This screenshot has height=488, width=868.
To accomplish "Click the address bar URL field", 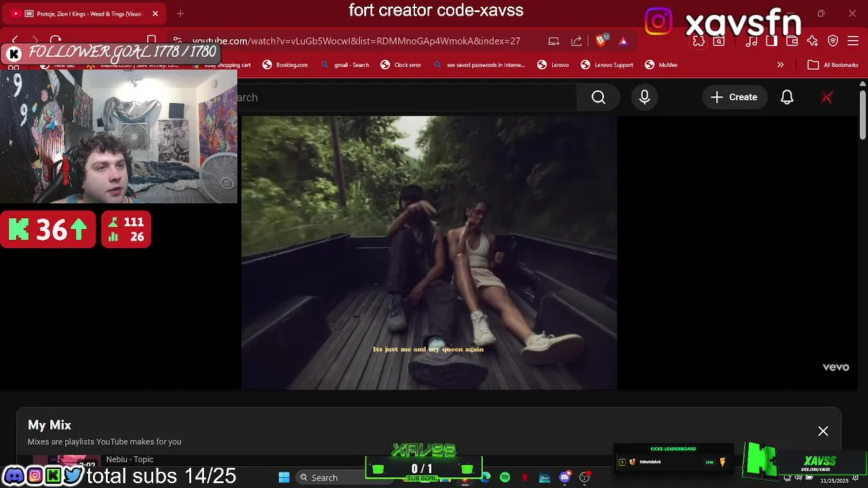I will coord(356,41).
